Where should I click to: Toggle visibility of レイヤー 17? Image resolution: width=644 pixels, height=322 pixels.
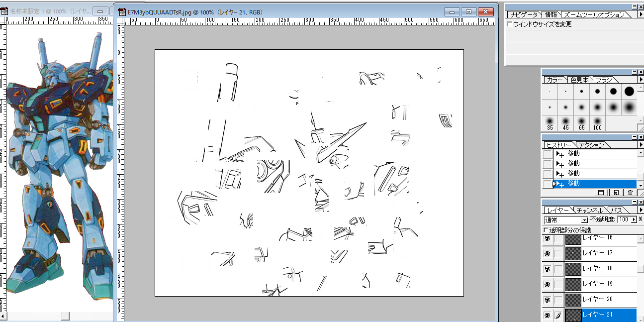click(548, 253)
